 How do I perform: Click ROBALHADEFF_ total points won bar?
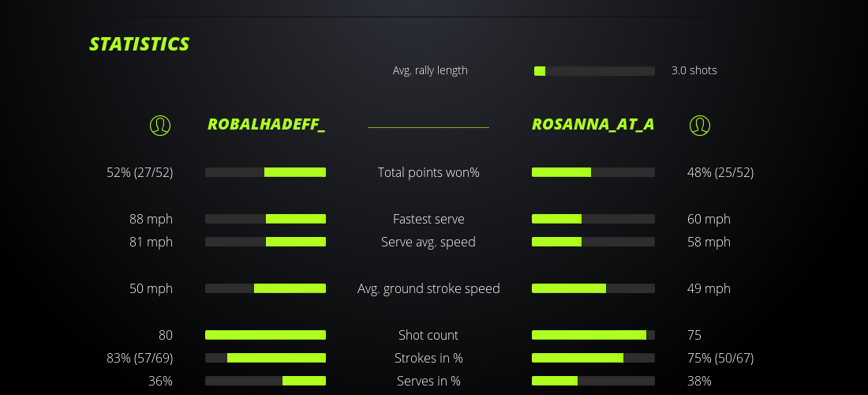click(x=265, y=172)
